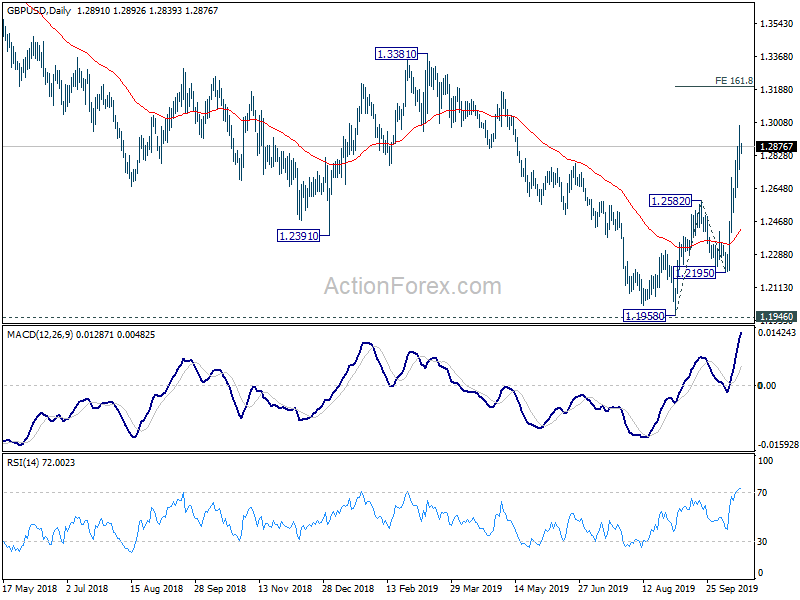Image resolution: width=800 pixels, height=600 pixels.
Task: Click the 1.35430 price axis value
Action: click(777, 23)
